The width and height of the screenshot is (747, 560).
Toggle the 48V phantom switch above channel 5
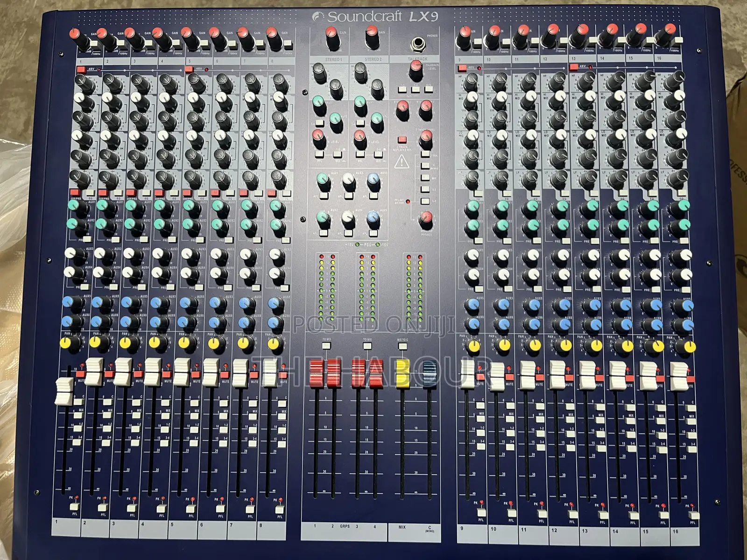coord(189,69)
